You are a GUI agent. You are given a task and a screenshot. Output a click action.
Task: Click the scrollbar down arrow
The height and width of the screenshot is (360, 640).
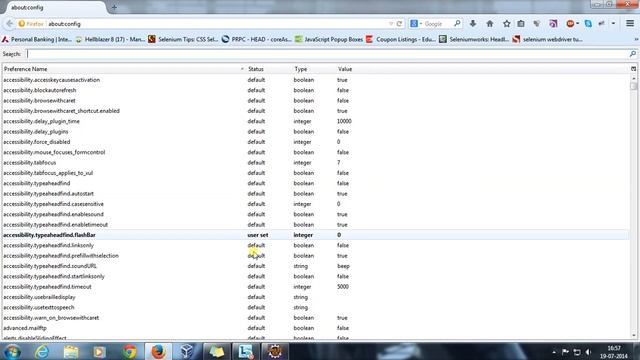pos(633,336)
